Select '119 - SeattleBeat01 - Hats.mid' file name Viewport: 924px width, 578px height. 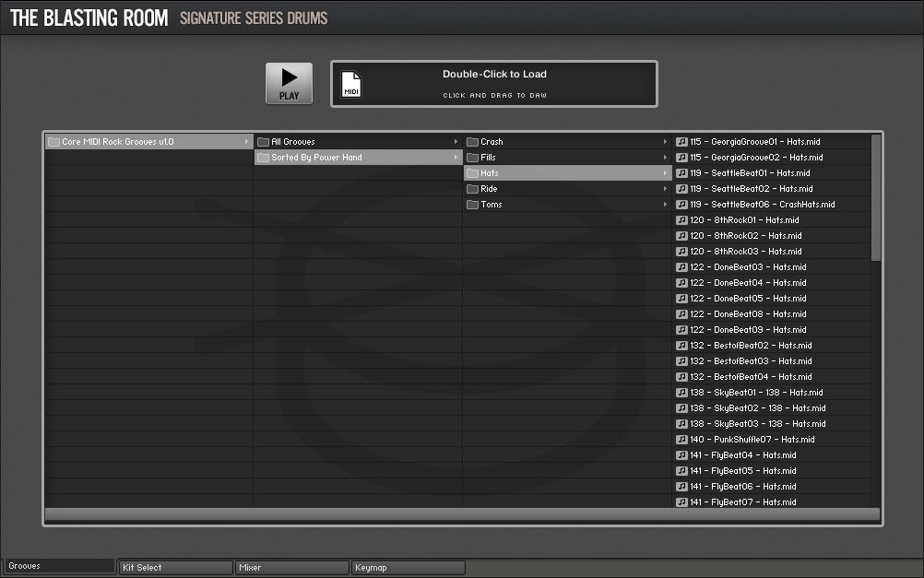coord(750,172)
